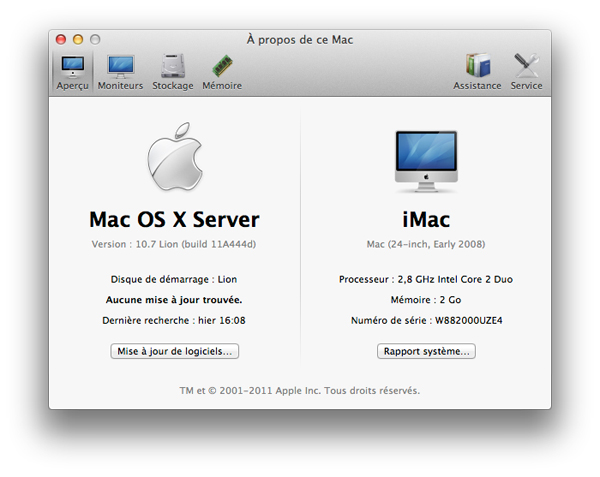Select the Processeur 2,8 GHz line
This screenshot has height=477, width=600.
426,279
